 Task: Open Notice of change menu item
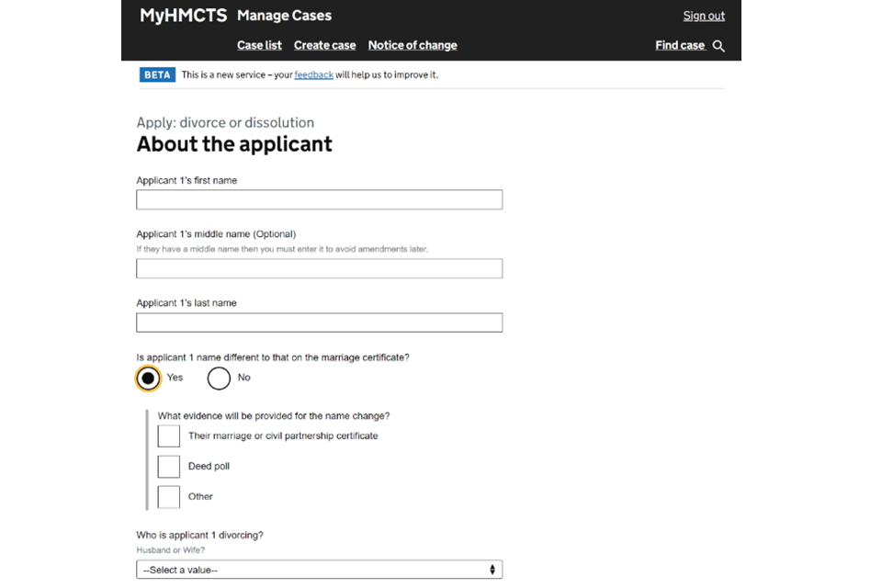[412, 45]
